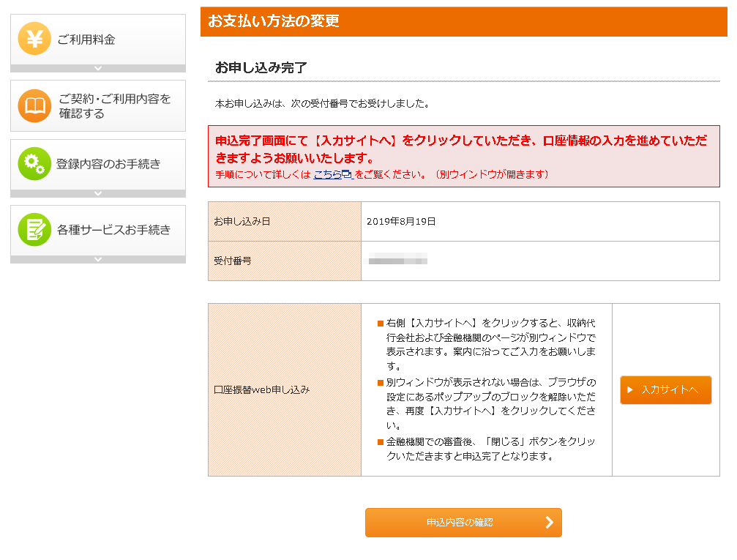
Task: Click the お申し込み日 label cell
Action: click(x=285, y=222)
